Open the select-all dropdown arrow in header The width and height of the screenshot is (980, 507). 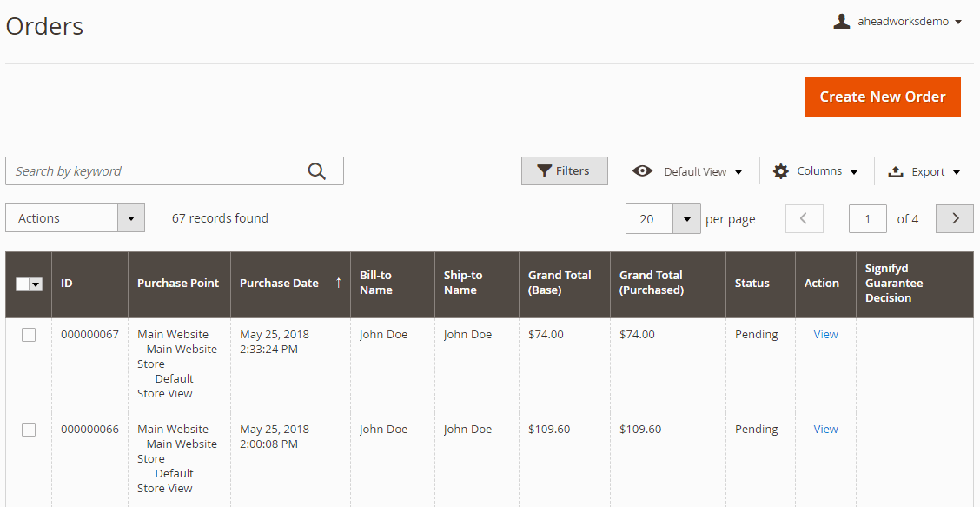(36, 284)
